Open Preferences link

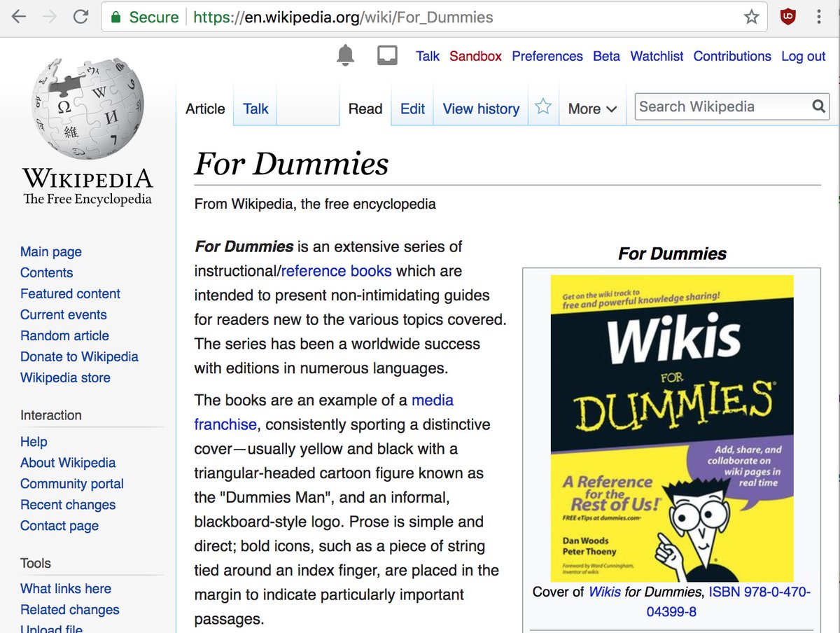point(547,56)
